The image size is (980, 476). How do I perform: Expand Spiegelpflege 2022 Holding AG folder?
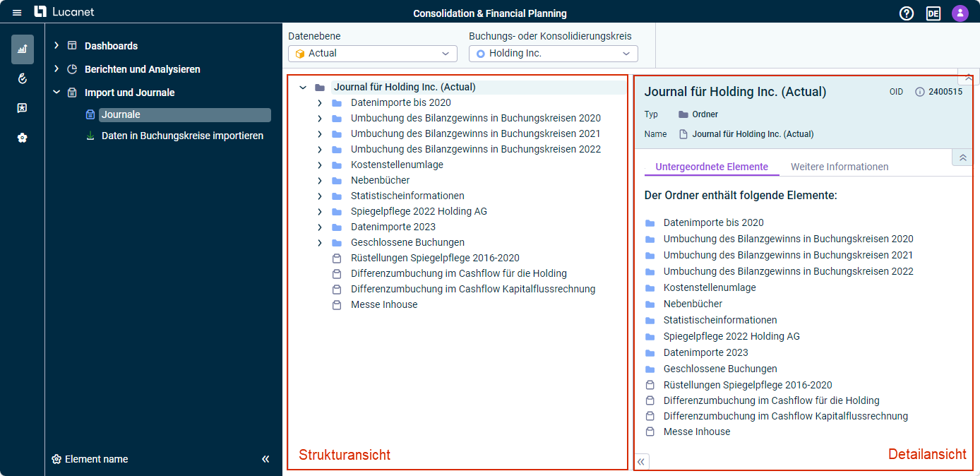pos(320,212)
